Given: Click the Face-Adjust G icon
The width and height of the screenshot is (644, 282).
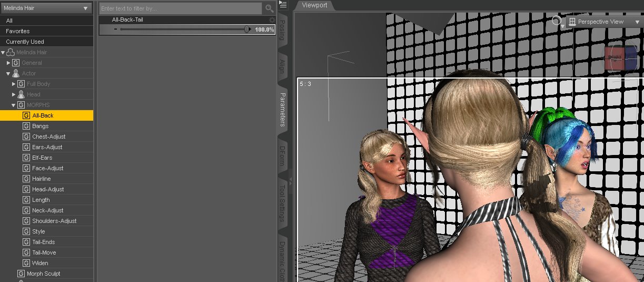Looking at the screenshot, I should [x=26, y=168].
